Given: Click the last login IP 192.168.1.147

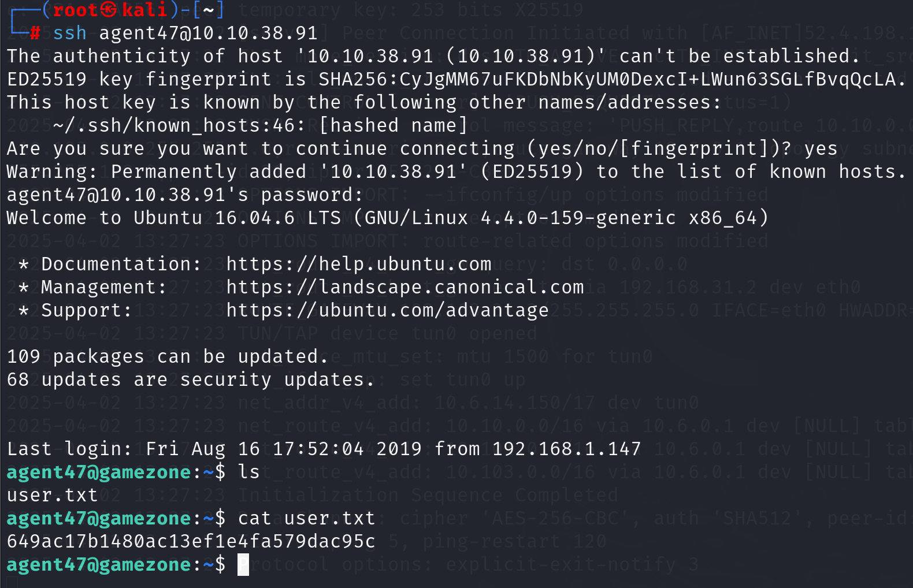Looking at the screenshot, I should [566, 449].
